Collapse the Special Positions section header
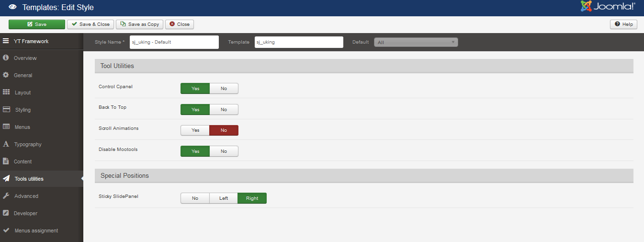 point(364,176)
